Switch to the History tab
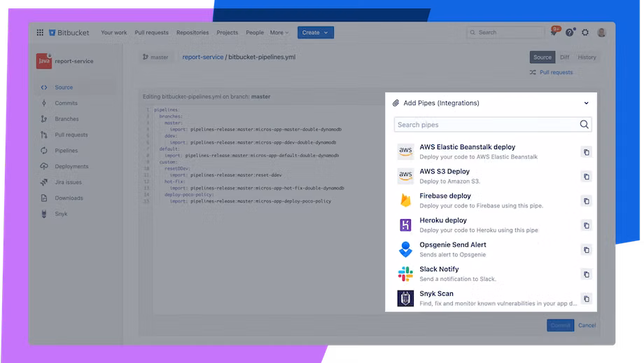The image size is (644, 363). pos(587,57)
